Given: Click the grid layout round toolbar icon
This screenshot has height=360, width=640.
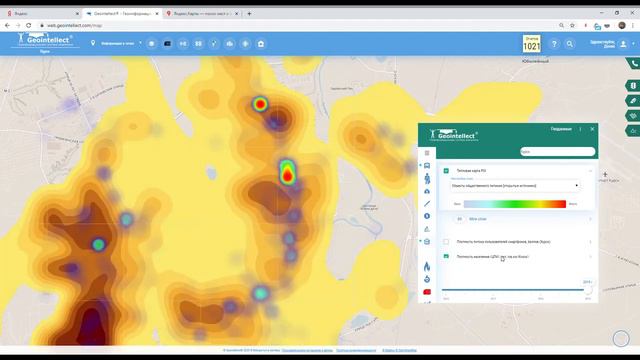Looking at the screenshot, I should click(198, 44).
